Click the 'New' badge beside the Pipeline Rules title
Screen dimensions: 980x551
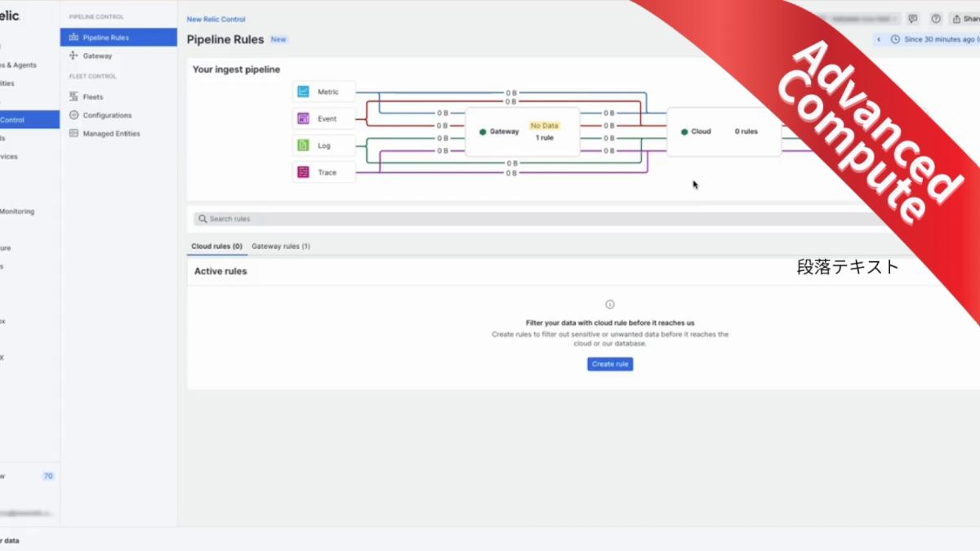coord(278,39)
